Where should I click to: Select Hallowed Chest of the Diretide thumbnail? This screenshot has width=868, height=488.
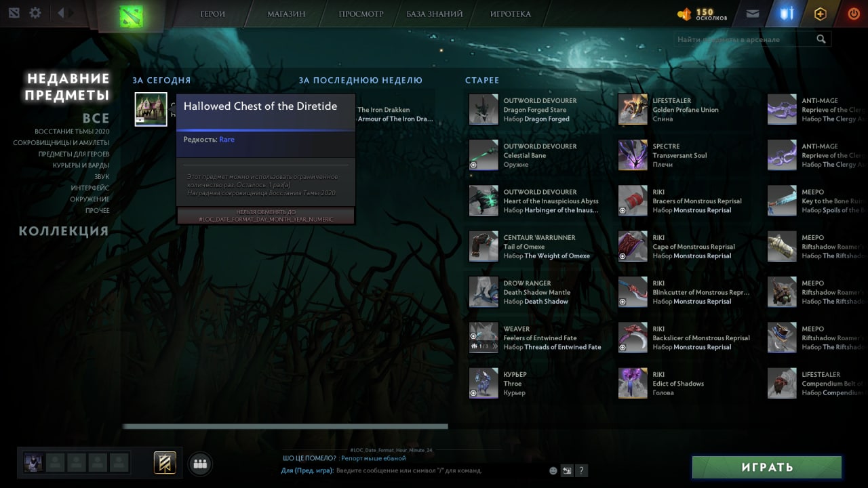151,109
